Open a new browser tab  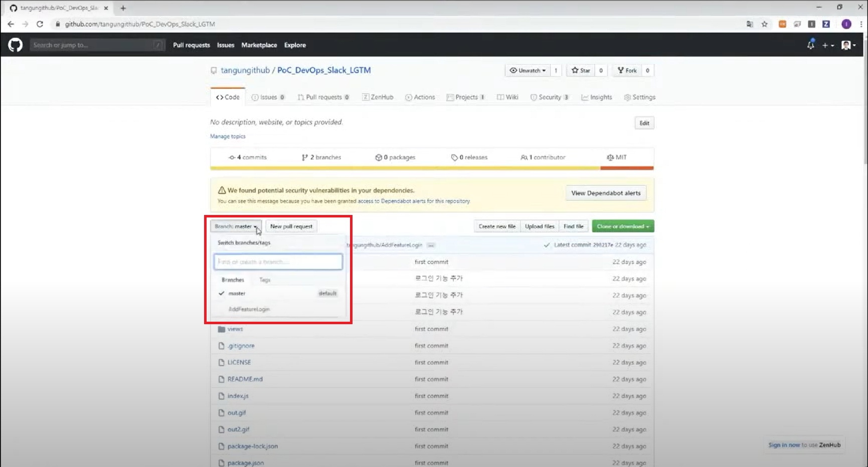(123, 8)
